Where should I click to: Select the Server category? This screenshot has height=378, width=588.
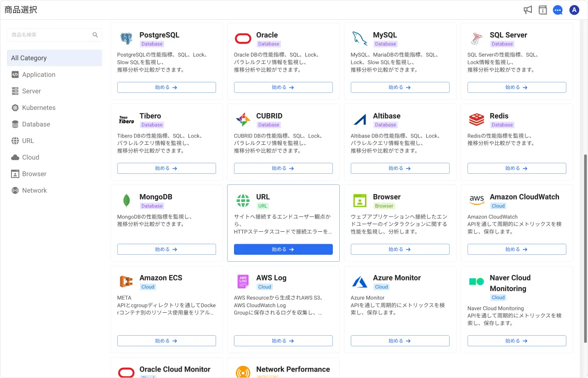click(x=54, y=91)
